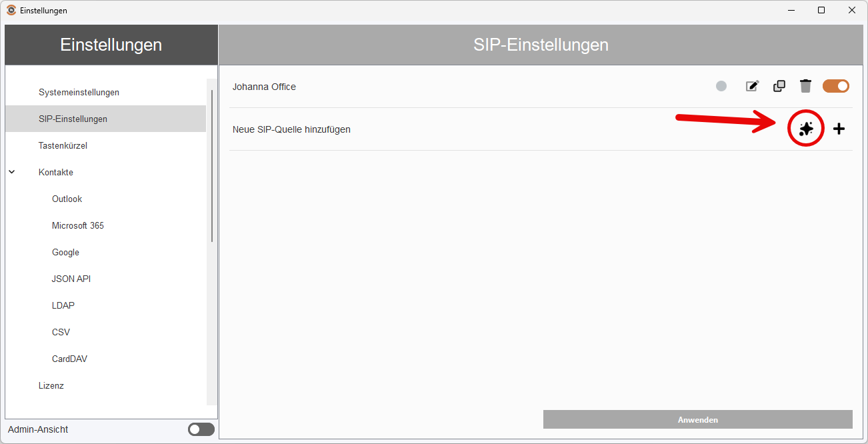Screen dimensions: 868x444
Task: Minimize the Einstellungen window
Action: (x=791, y=10)
